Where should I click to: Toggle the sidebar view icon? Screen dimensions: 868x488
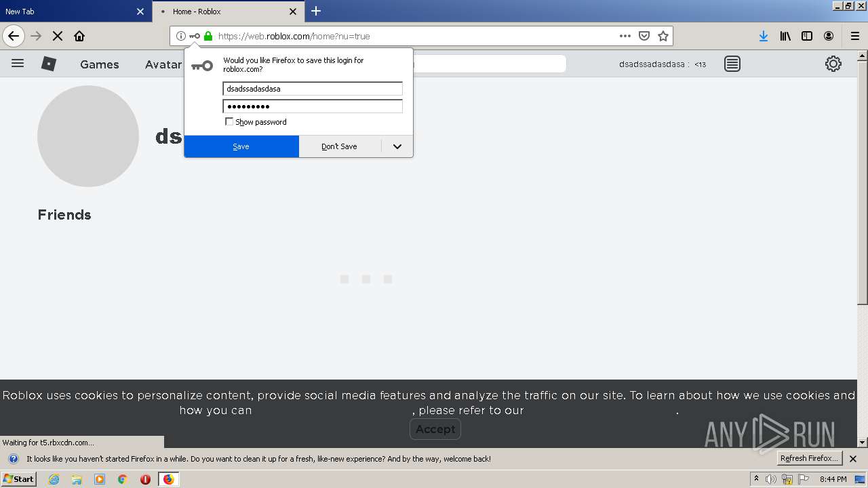tap(807, 36)
